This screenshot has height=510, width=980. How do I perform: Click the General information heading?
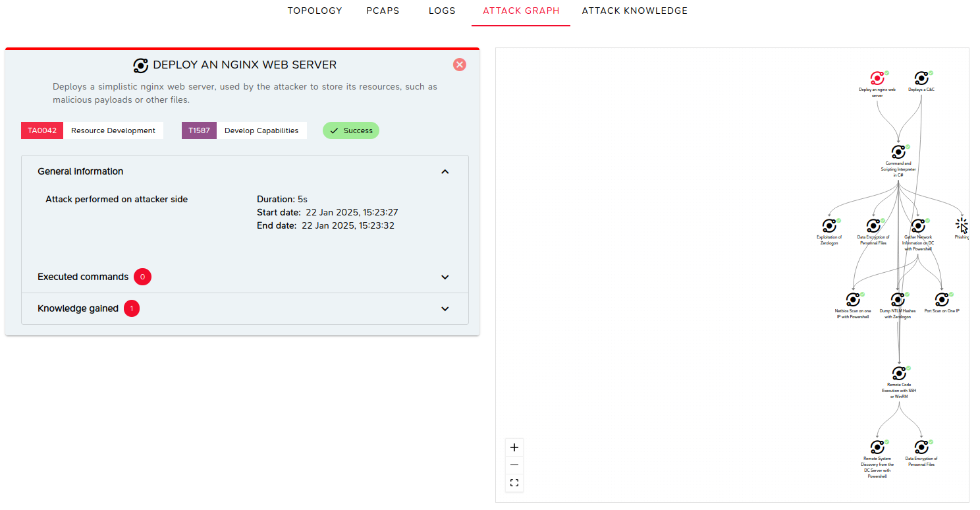[x=80, y=171]
